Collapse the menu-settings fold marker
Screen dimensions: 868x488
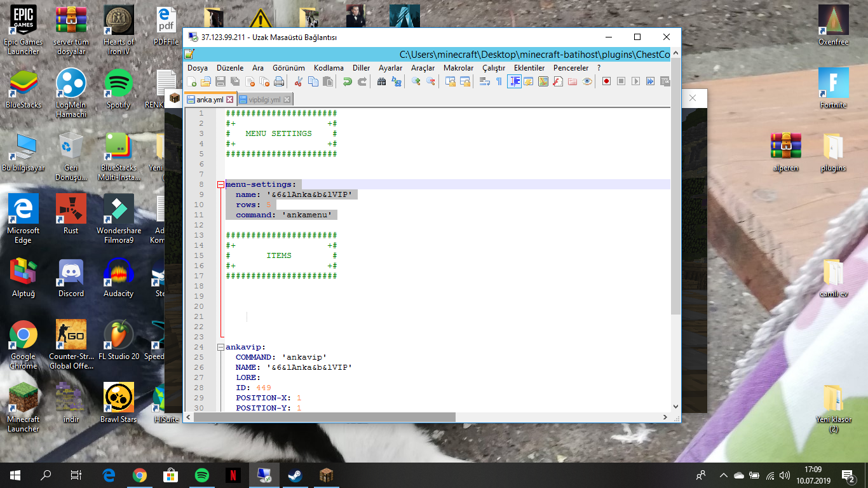(x=220, y=184)
